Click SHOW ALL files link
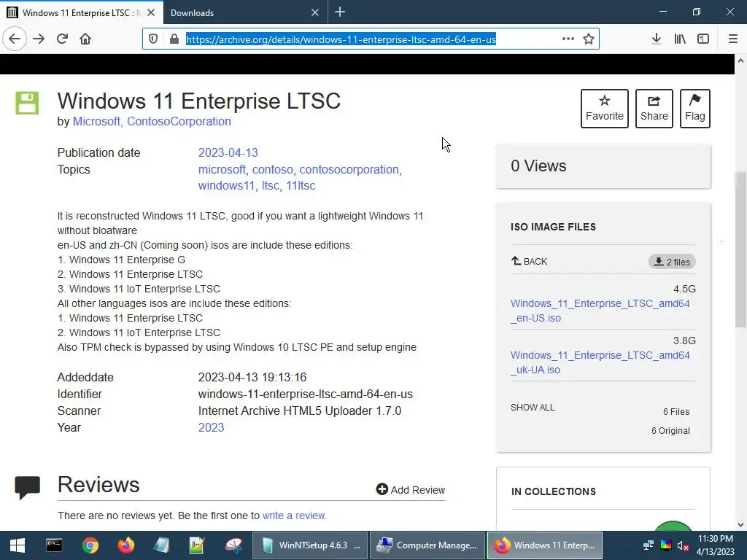This screenshot has height=560, width=747. [533, 408]
